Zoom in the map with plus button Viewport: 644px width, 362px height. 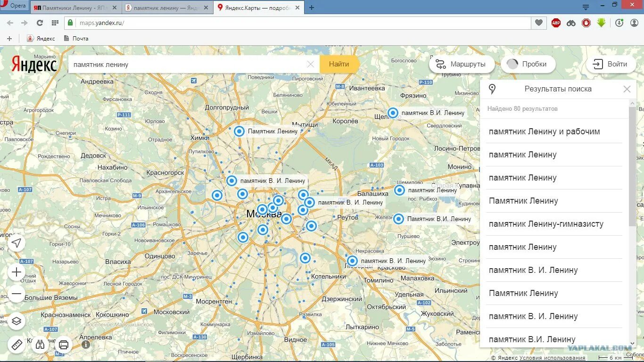click(17, 272)
